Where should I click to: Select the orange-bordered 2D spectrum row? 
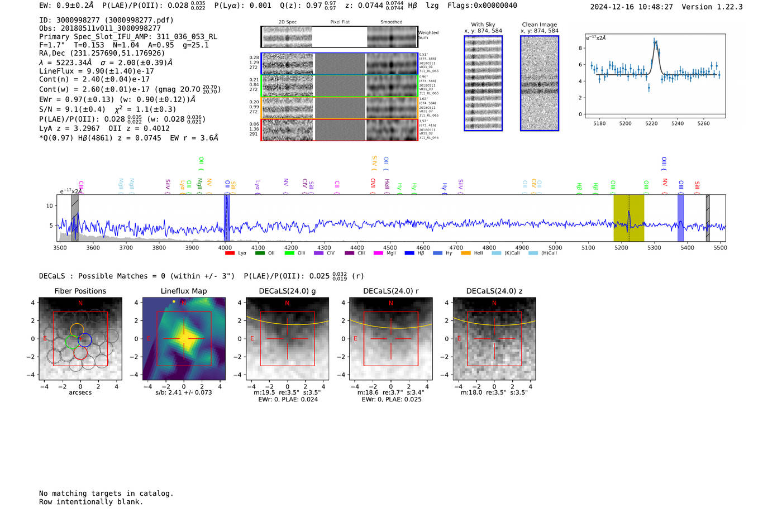pos(339,108)
